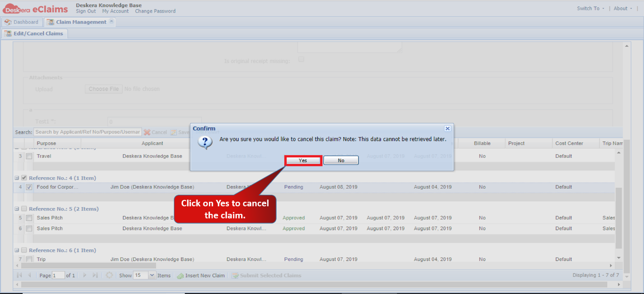The image size is (644, 294).
Task: Open the Switch To dropdown menu
Action: click(x=590, y=8)
